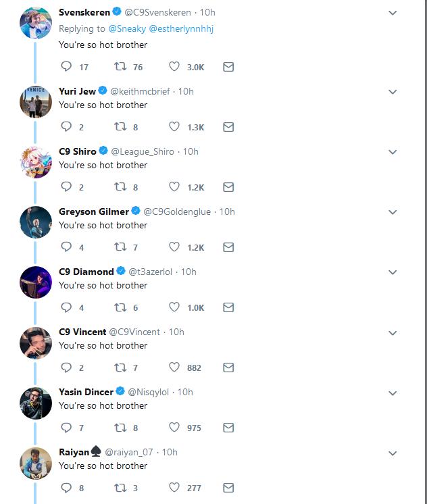Show more options for Raiyan's tweet
427x504 pixels.
pyautogui.click(x=393, y=453)
